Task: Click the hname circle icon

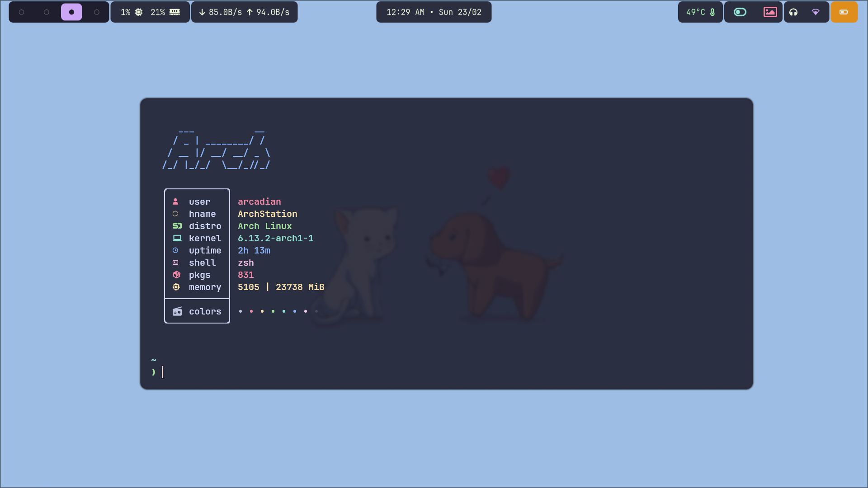Action: 175,214
